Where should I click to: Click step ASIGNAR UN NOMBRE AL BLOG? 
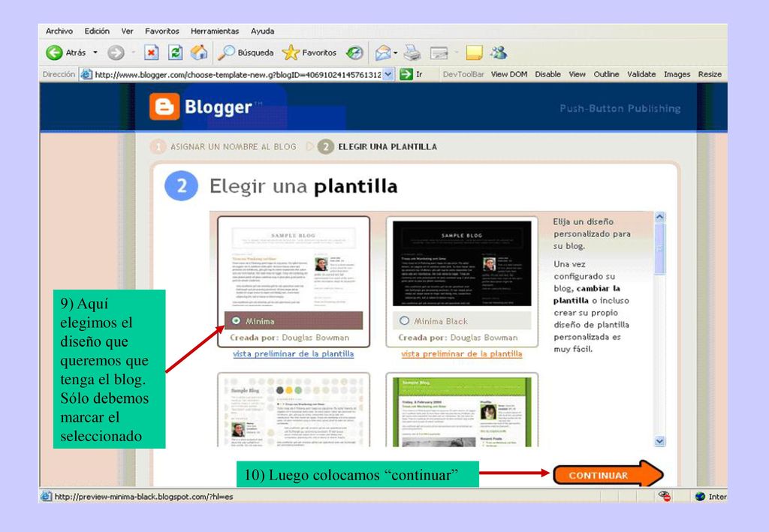234,146
